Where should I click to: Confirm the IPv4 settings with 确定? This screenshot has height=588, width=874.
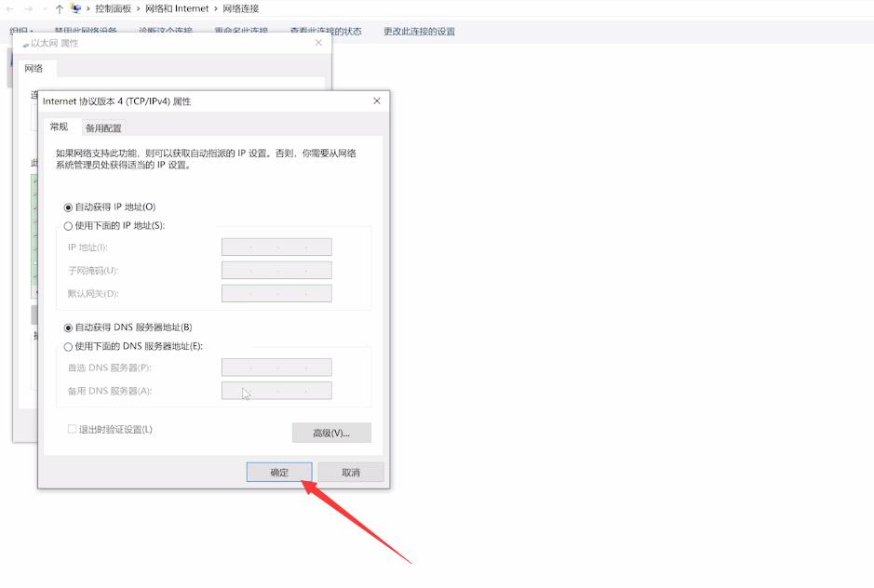point(279,472)
